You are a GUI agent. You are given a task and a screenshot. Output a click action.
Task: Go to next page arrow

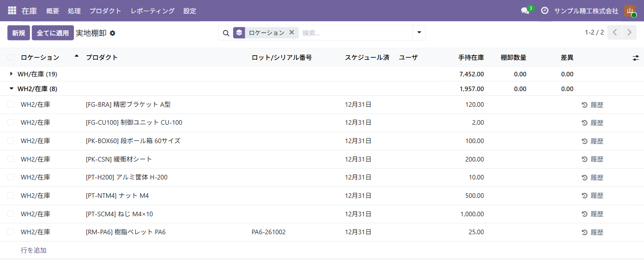point(629,33)
